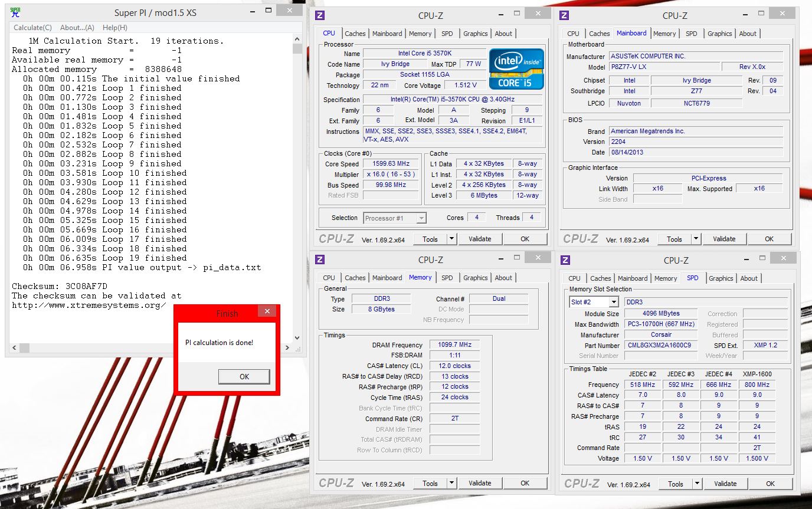Select Memory tab in SPD window
The height and width of the screenshot is (509, 812).
pyautogui.click(x=666, y=278)
